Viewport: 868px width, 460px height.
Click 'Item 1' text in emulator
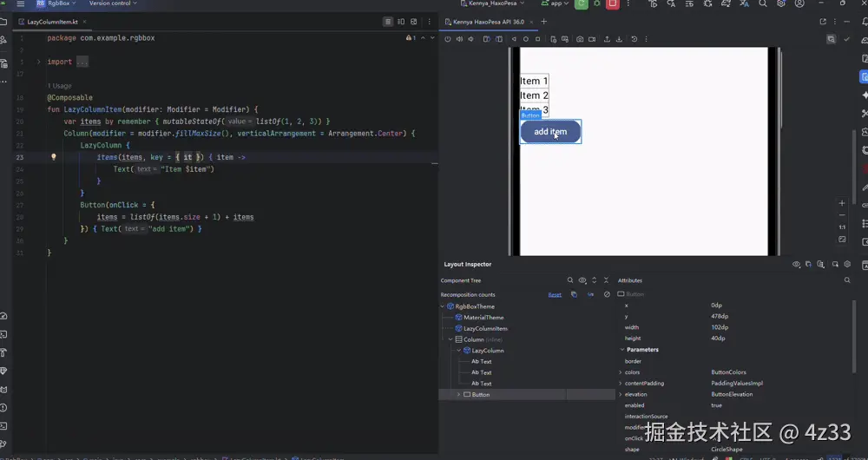click(x=534, y=81)
